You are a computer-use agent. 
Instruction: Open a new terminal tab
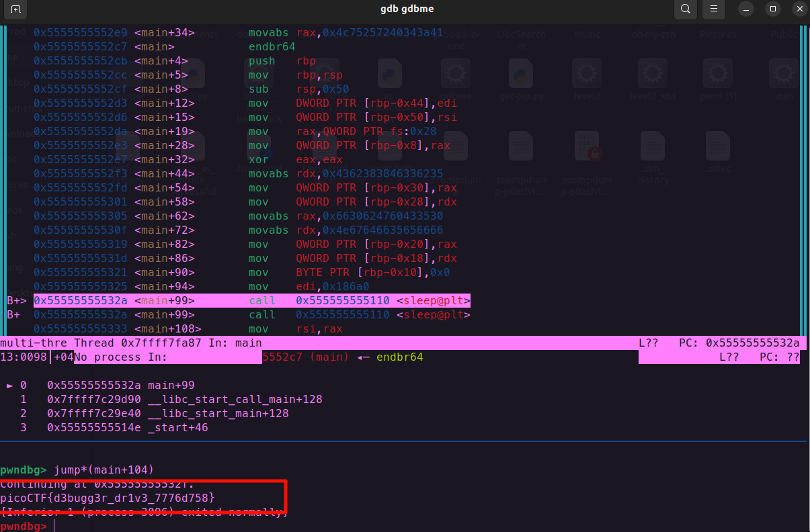click(x=15, y=9)
